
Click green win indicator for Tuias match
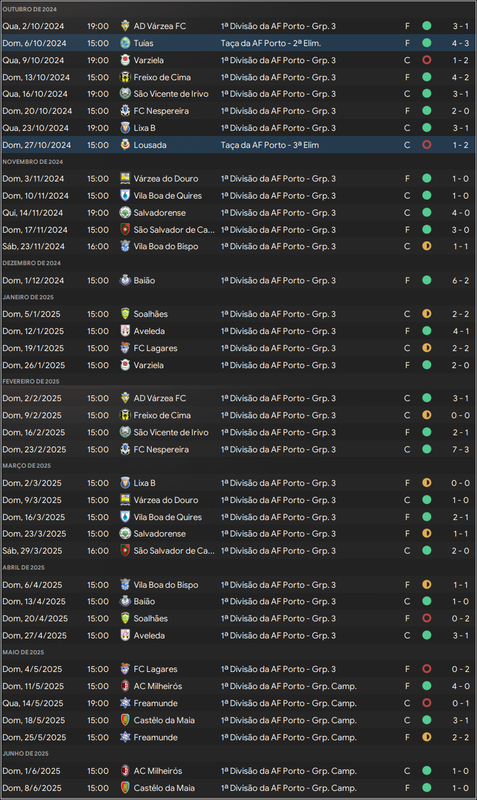click(x=427, y=43)
